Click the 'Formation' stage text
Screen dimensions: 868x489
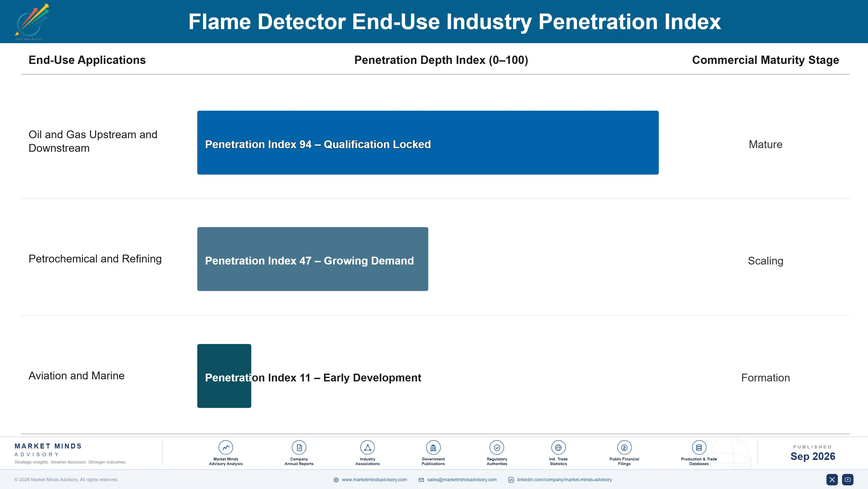(x=765, y=378)
